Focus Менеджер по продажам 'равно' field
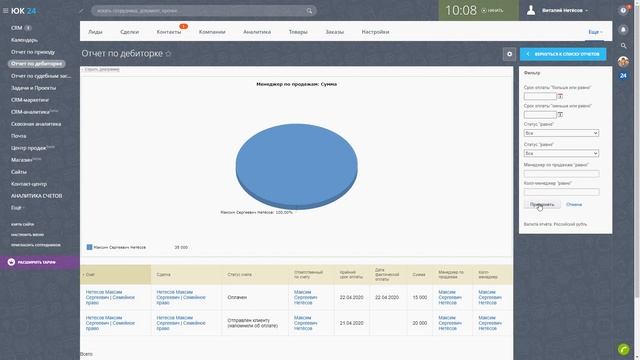The image size is (640, 360). tap(561, 174)
